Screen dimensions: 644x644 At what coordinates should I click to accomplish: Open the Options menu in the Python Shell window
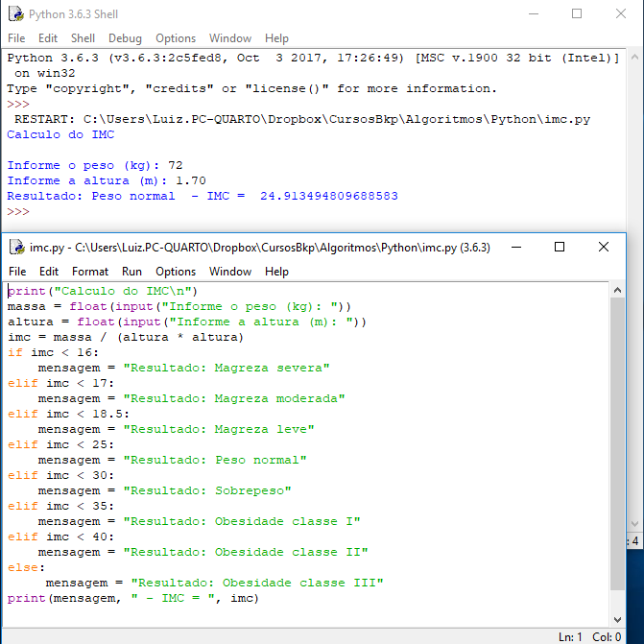click(x=176, y=38)
